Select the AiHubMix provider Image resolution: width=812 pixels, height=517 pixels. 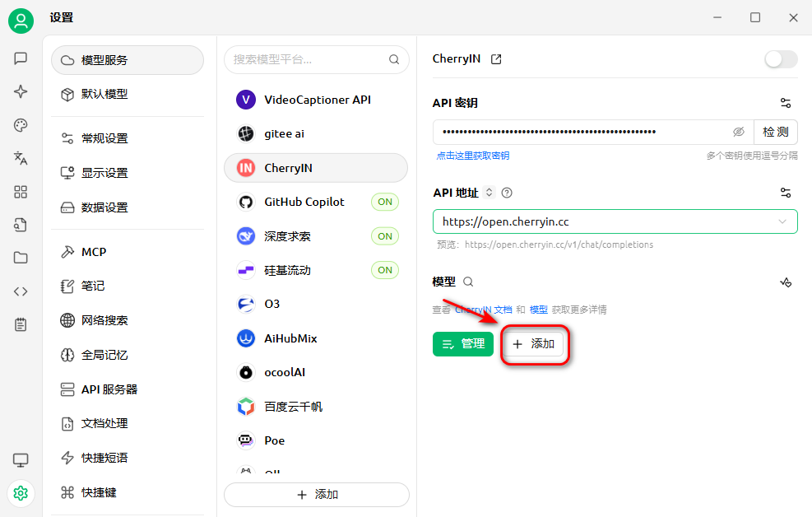(x=316, y=339)
